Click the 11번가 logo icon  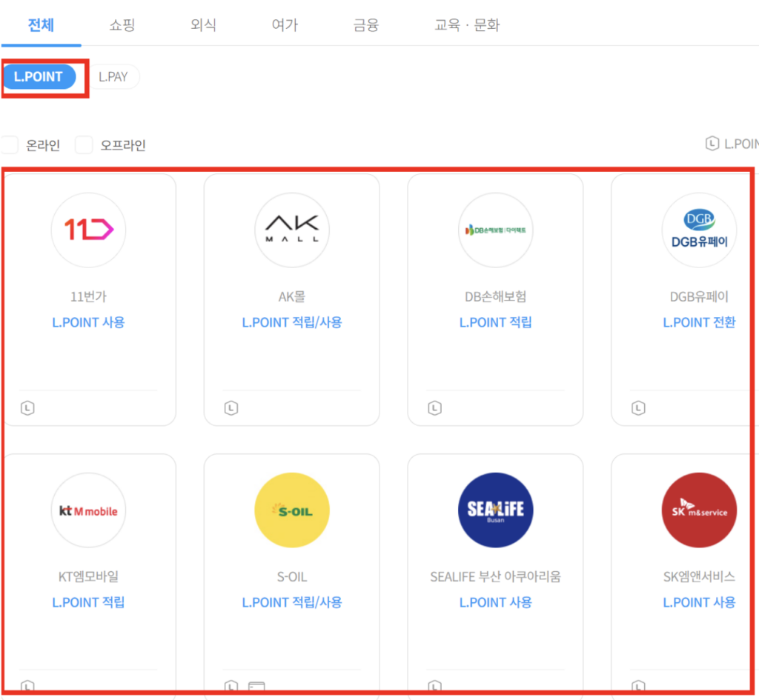point(88,230)
